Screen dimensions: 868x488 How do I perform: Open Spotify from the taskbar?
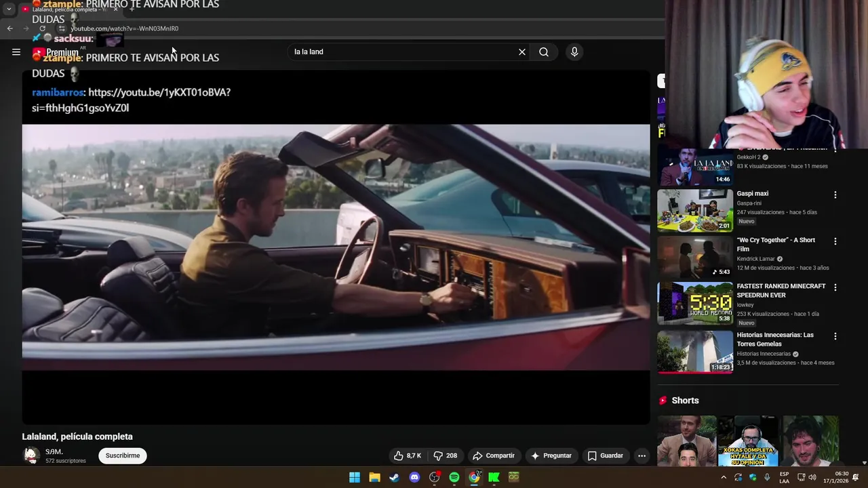click(454, 477)
